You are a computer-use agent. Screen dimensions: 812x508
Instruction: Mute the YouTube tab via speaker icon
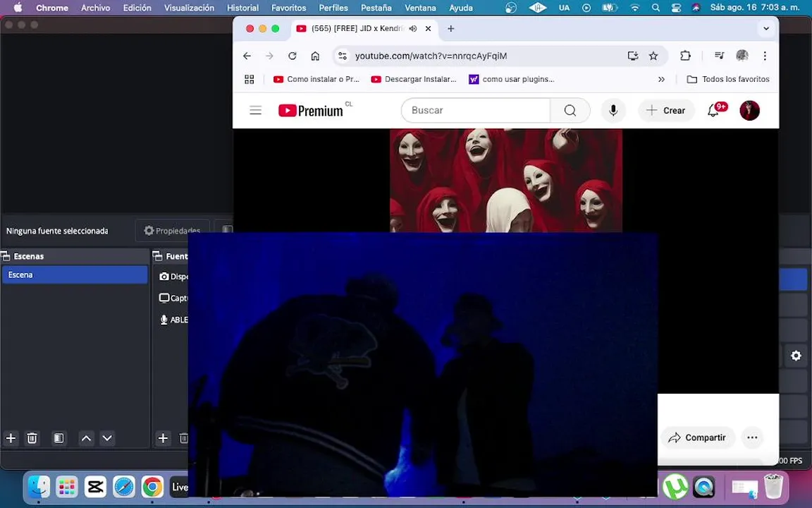point(413,28)
